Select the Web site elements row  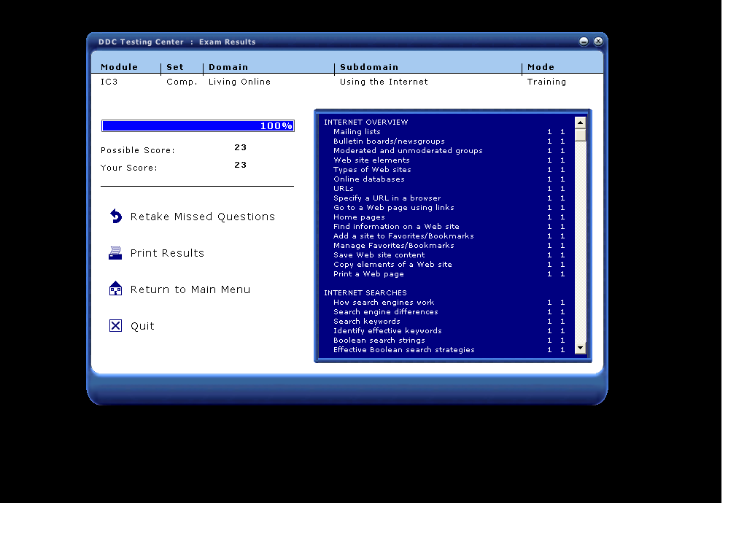(449, 160)
